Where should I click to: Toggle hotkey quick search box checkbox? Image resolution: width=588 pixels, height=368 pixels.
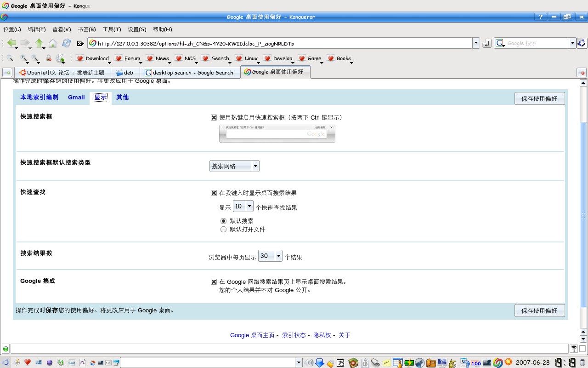[x=214, y=118]
